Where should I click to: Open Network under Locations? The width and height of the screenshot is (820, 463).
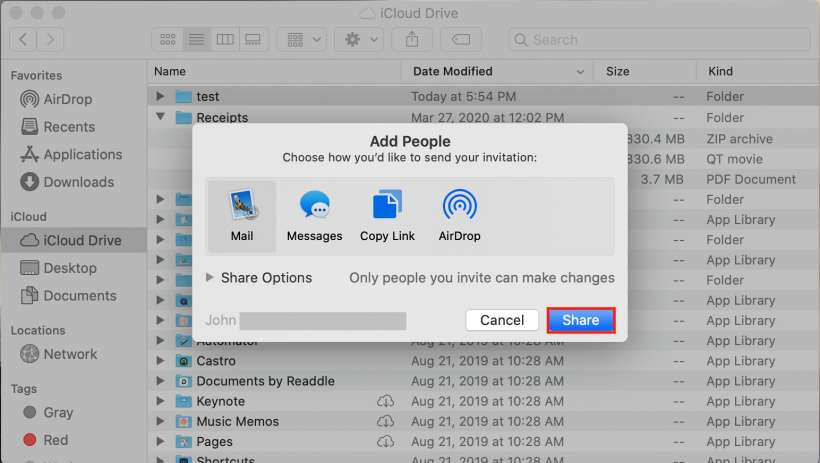coord(59,354)
